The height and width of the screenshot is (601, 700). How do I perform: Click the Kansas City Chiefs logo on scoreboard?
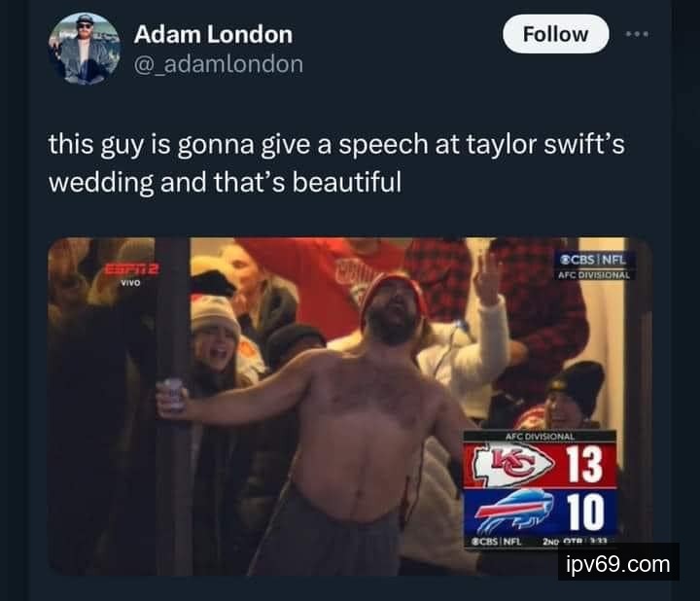click(x=513, y=465)
